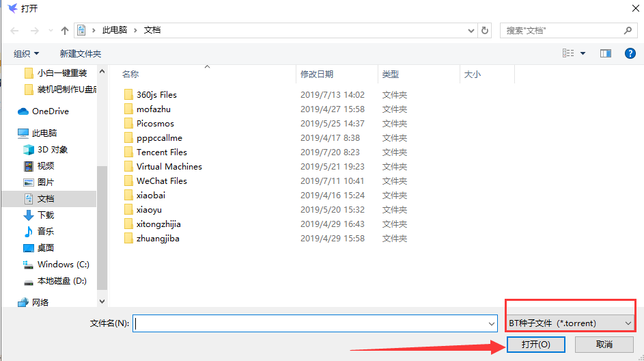Open recent locations dropdown arrow
The width and height of the screenshot is (644, 361).
pos(51,31)
